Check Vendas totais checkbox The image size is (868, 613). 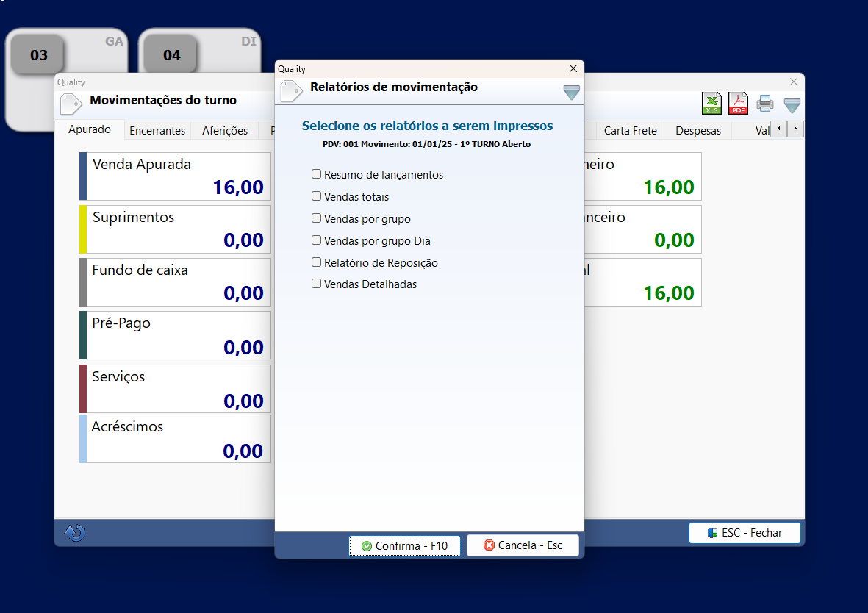[x=316, y=196]
